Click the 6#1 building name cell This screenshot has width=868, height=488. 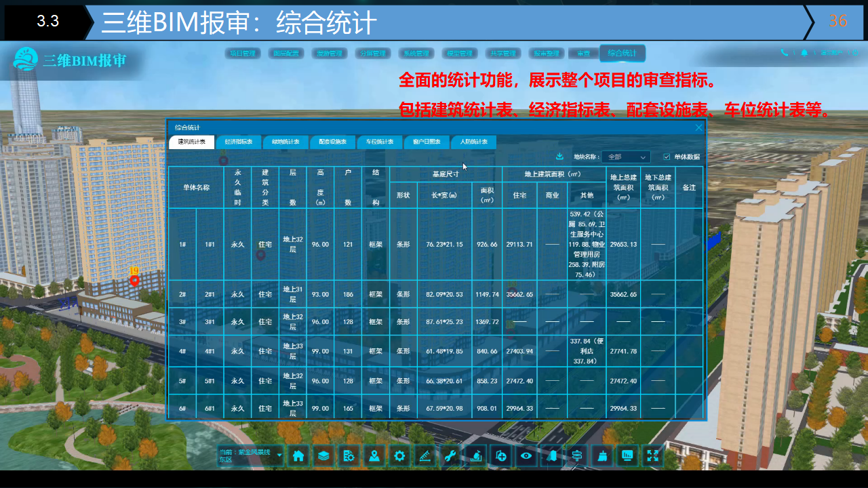[x=210, y=408]
